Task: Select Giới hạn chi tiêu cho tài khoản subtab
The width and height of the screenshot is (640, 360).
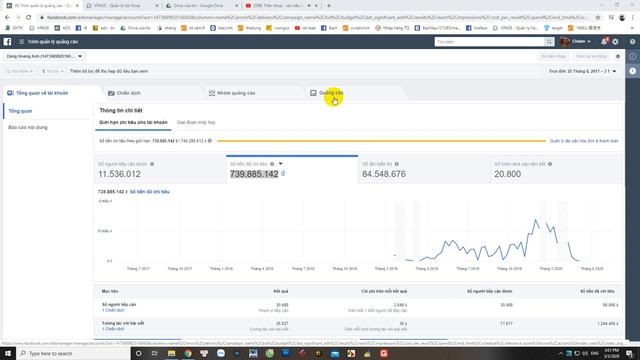Action: (133, 122)
